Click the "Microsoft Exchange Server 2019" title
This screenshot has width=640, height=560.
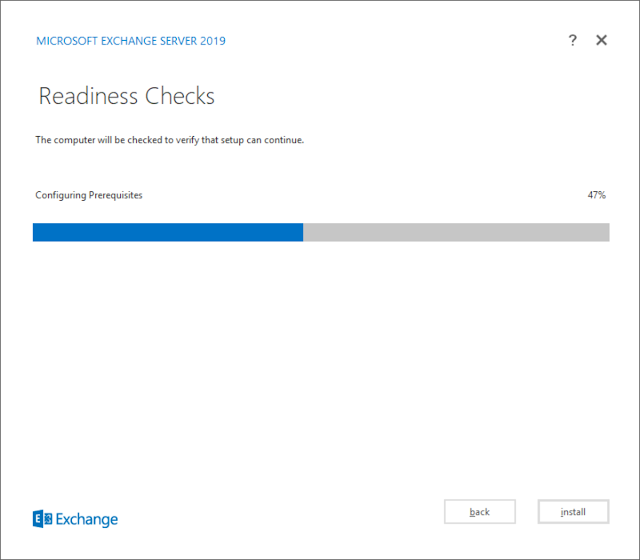(x=131, y=41)
